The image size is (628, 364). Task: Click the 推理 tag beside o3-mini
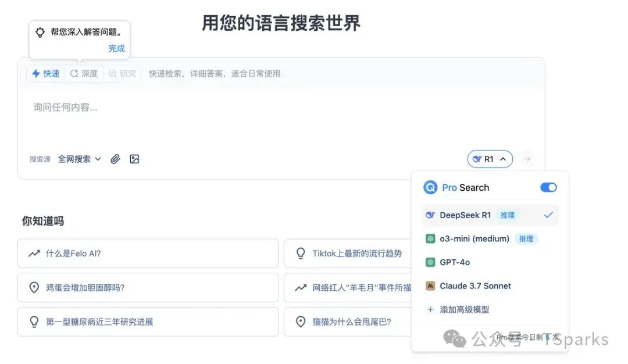click(526, 239)
